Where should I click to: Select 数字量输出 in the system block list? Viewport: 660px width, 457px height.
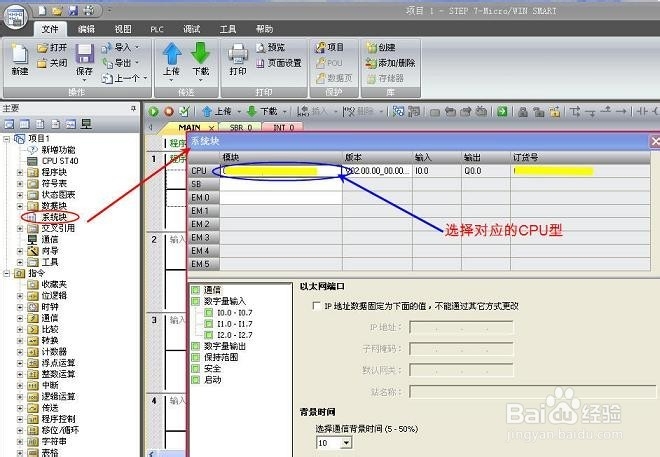click(224, 346)
